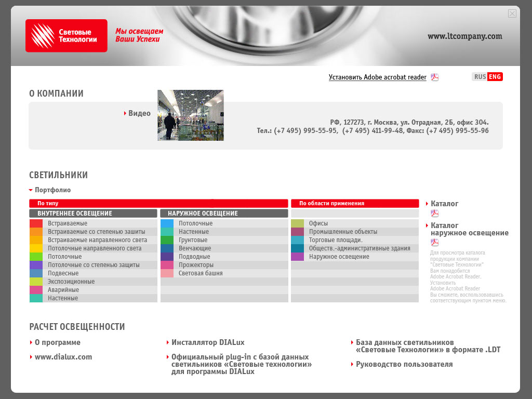Switch language to RUS
This screenshot has width=532, height=399.
480,77
